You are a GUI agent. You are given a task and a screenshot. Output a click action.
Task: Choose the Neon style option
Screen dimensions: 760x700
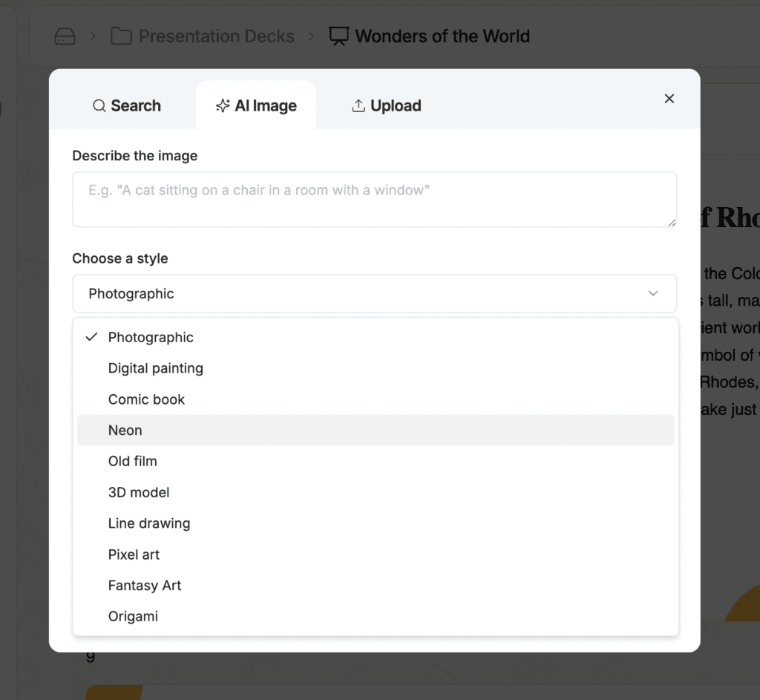pos(376,431)
